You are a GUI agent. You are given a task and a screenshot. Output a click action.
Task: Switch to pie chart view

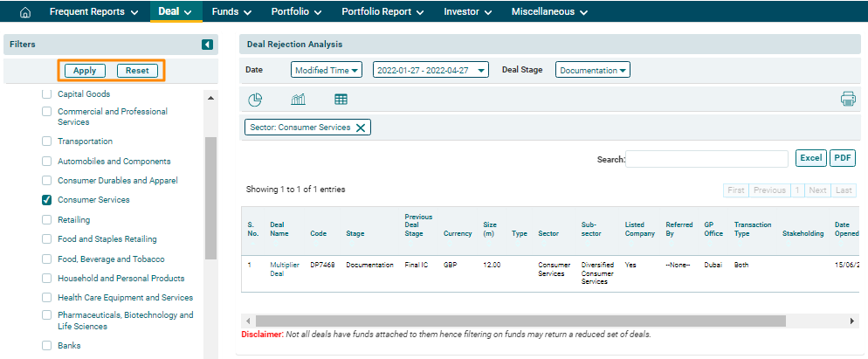pos(256,100)
